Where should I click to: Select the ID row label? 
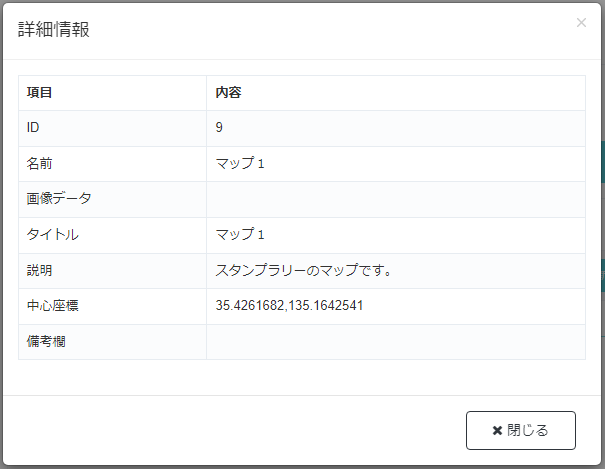coord(33,128)
